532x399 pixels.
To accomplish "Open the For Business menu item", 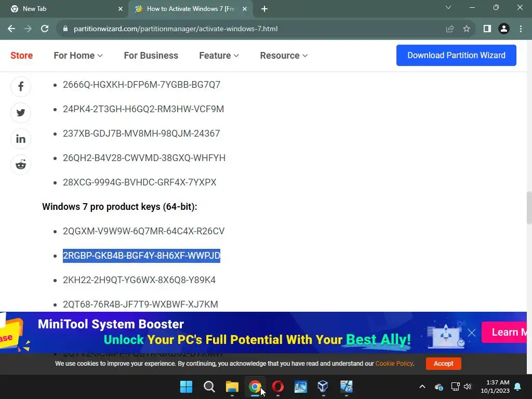I will [151, 55].
